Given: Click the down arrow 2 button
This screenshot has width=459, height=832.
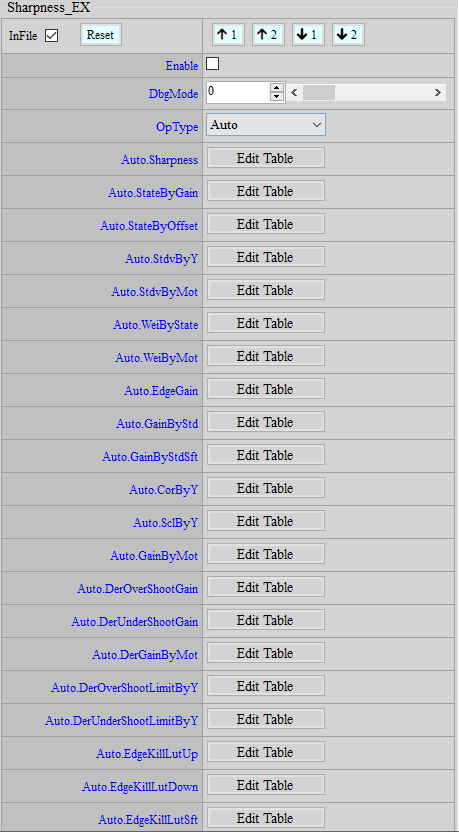Looking at the screenshot, I should (348, 35).
